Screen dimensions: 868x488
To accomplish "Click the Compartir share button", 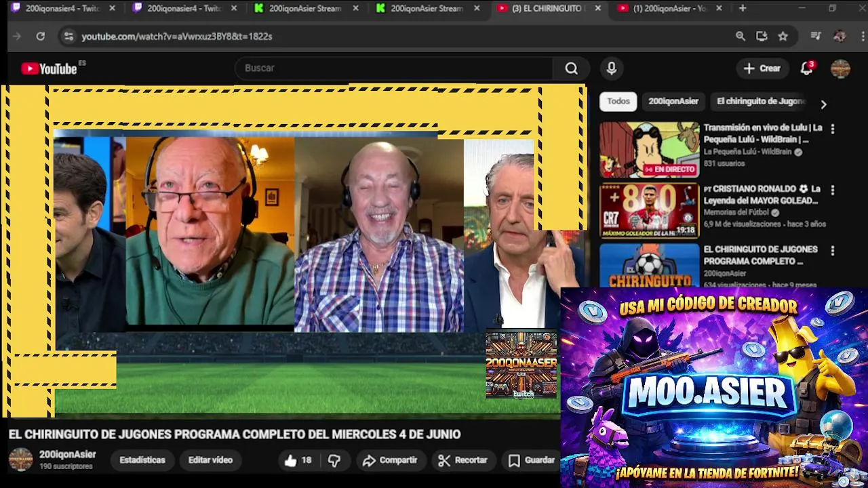I will (x=390, y=461).
